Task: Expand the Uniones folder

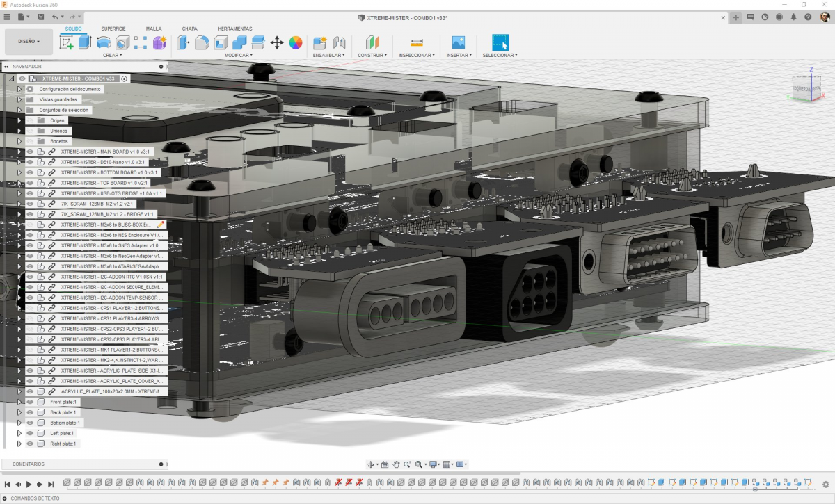Action: coord(19,131)
